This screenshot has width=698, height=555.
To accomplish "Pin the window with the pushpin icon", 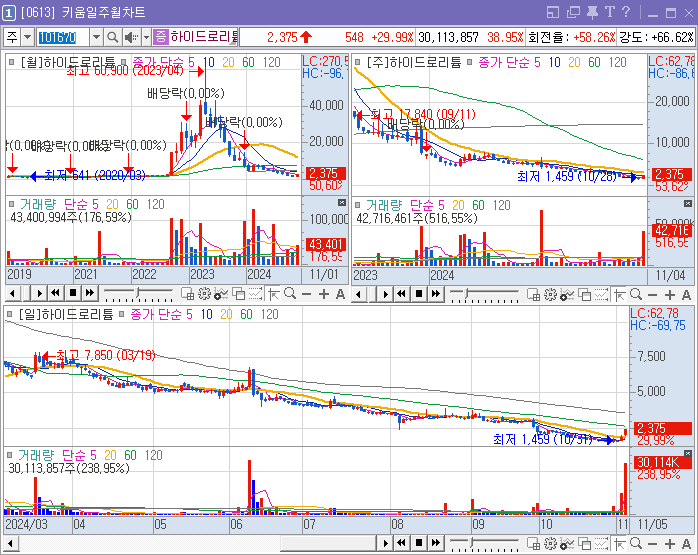I will [592, 12].
